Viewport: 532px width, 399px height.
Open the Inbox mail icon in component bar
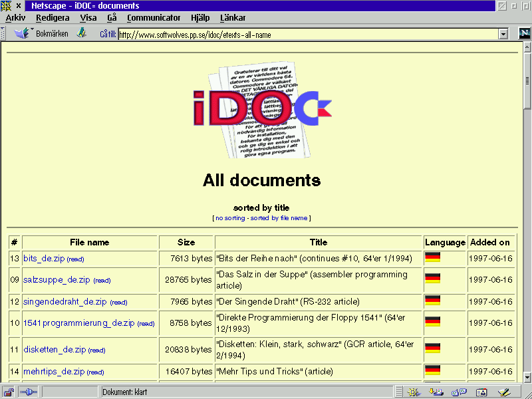(436, 392)
